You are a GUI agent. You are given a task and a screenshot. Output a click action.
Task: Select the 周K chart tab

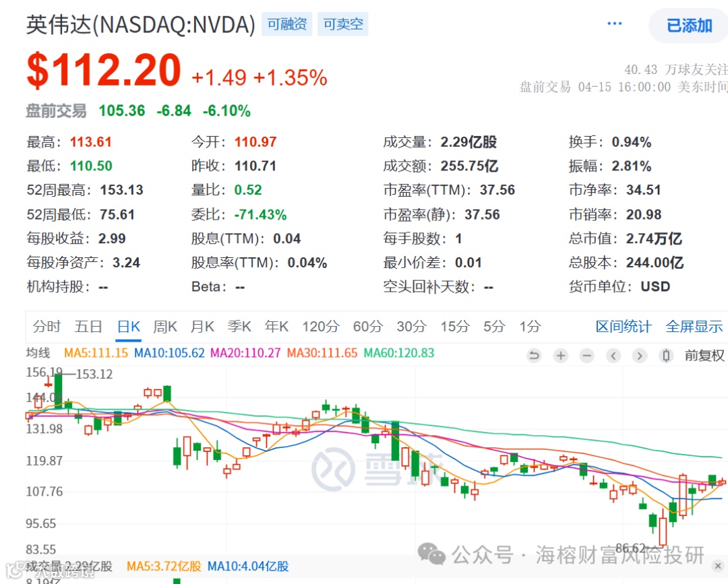tap(165, 327)
